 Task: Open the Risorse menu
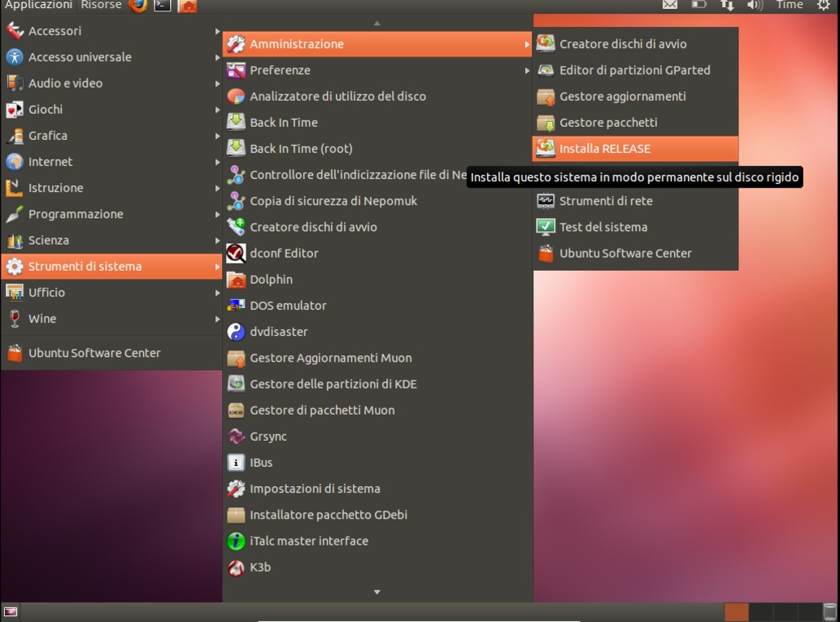point(101,5)
